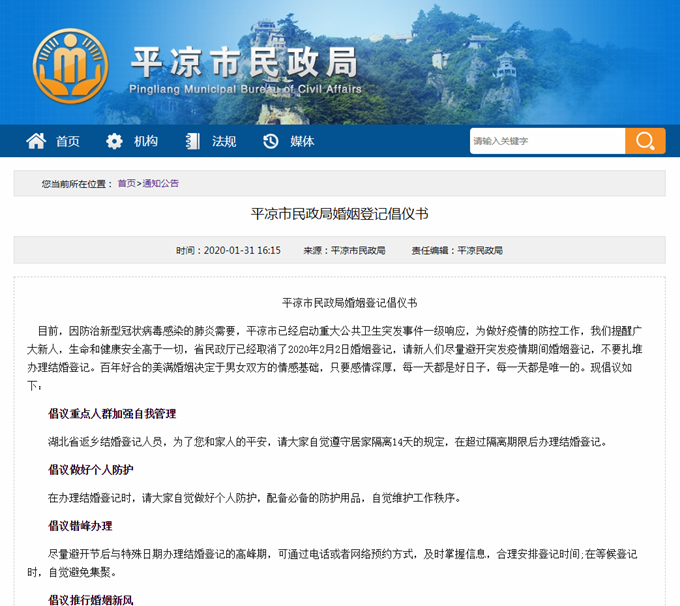Click the heading 倡议做好个人防护
This screenshot has width=680, height=606.
click(x=91, y=470)
